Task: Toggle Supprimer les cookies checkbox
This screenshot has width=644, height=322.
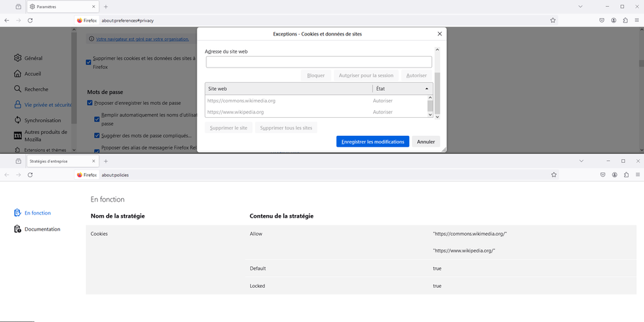Action: (89, 62)
